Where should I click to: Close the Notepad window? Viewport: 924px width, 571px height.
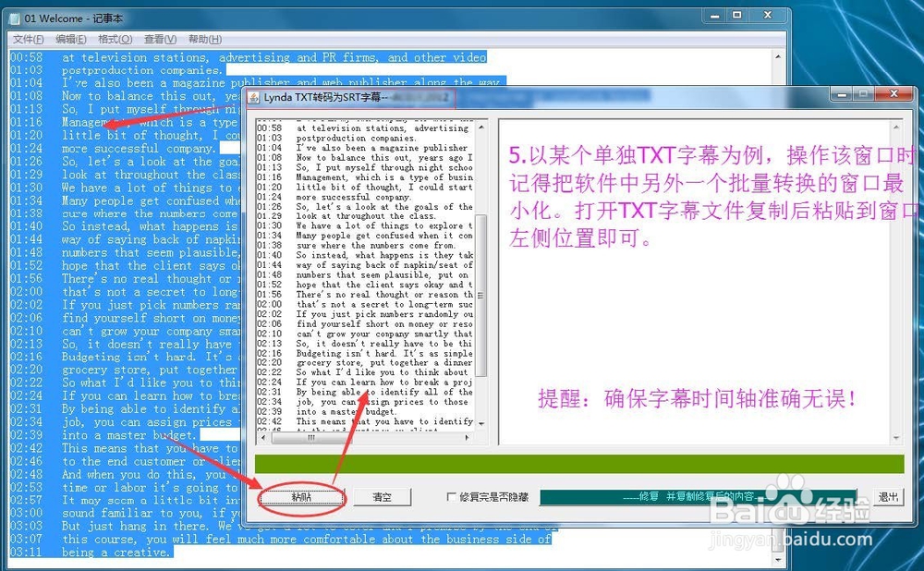768,16
